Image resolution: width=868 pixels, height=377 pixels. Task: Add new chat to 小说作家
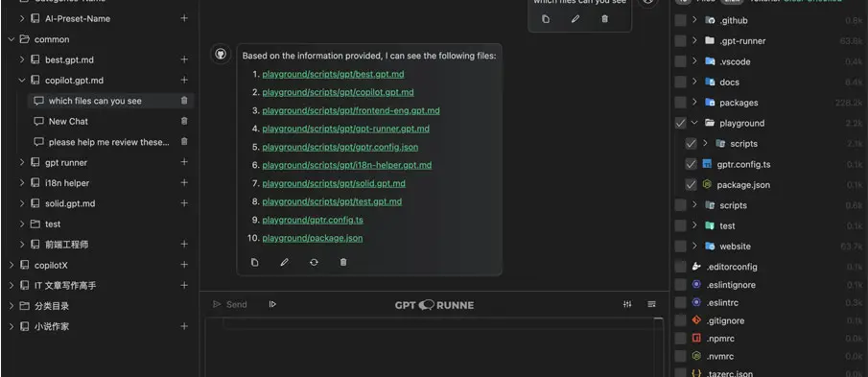pyautogui.click(x=184, y=326)
